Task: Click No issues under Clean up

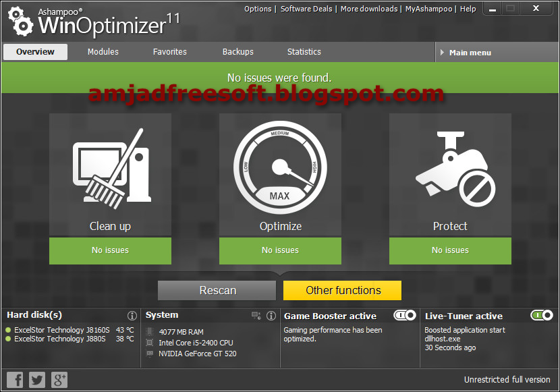Action: [111, 250]
